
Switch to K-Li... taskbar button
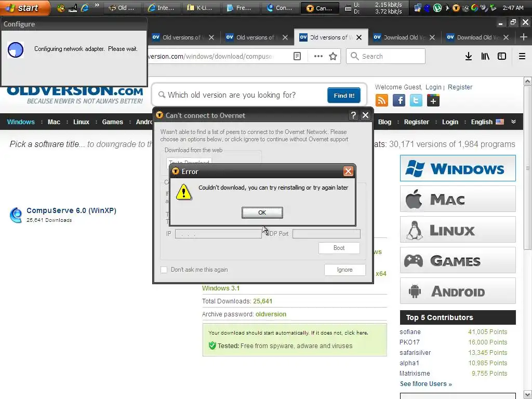[x=202, y=8]
